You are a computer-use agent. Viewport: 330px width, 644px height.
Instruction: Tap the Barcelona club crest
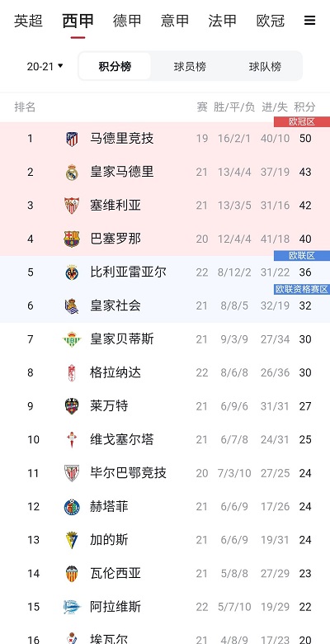72,239
